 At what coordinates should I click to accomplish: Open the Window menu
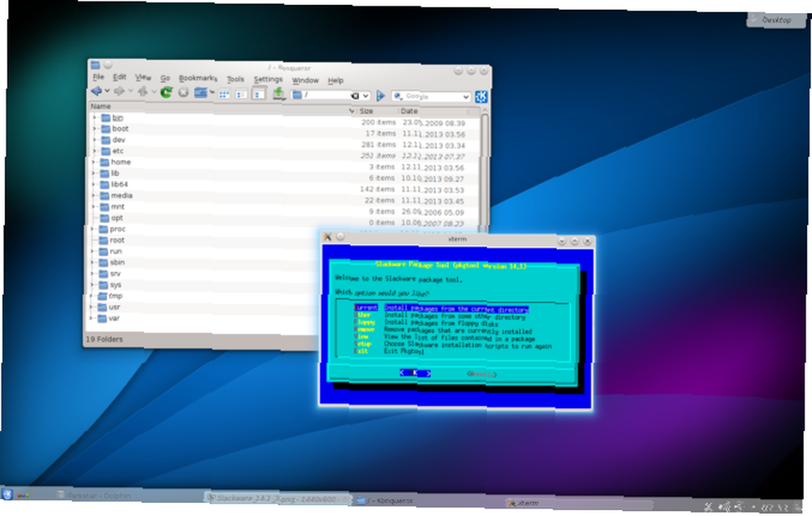305,80
